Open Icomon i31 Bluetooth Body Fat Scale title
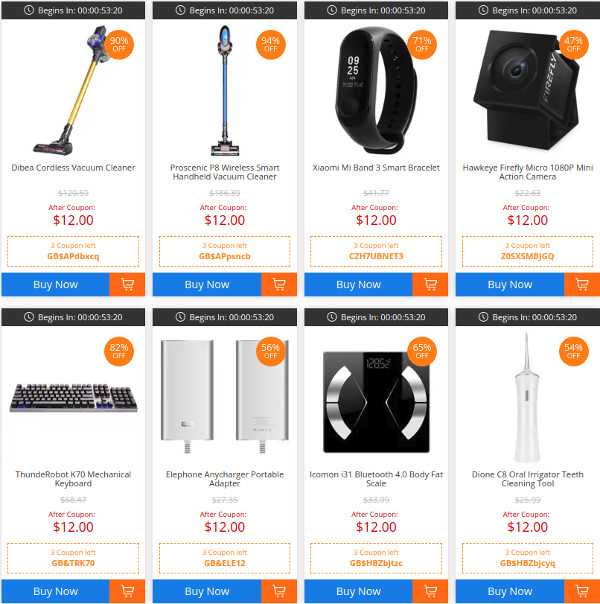This screenshot has width=600, height=604. click(376, 479)
